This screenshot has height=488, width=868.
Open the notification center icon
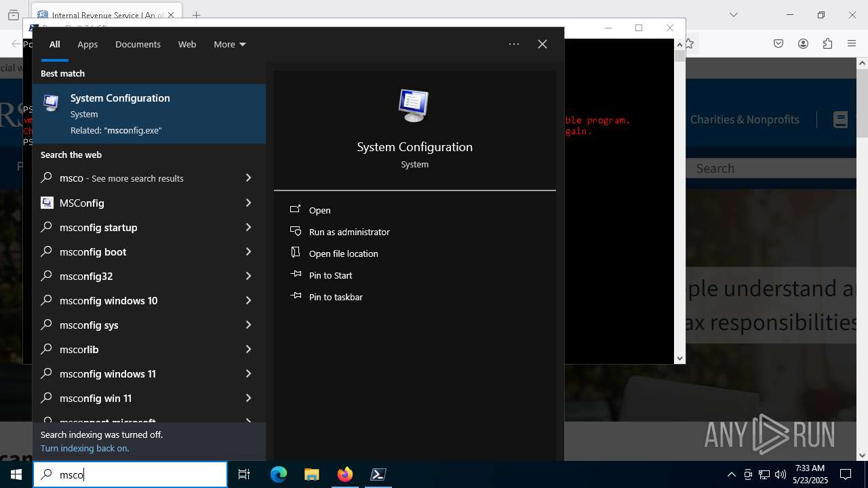pyautogui.click(x=846, y=474)
